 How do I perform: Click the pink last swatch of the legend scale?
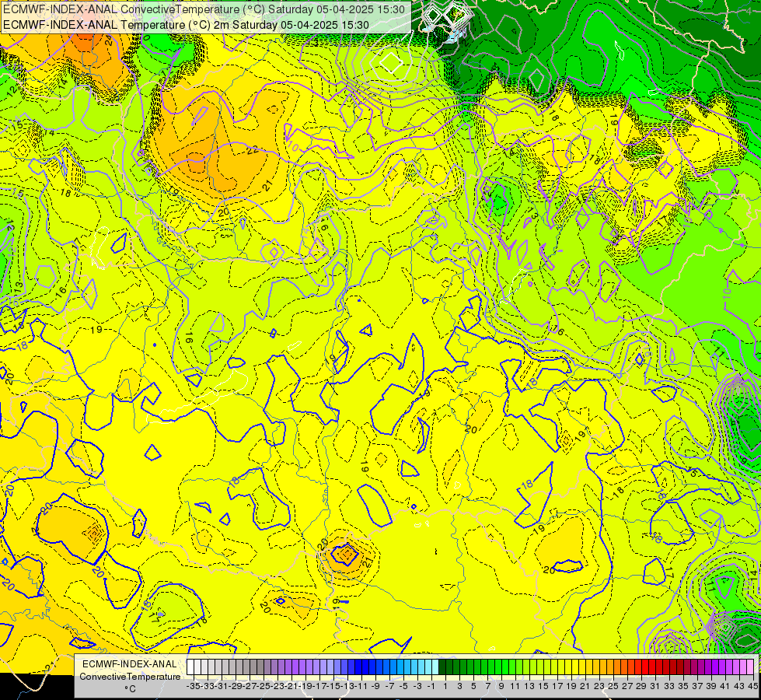[749, 667]
